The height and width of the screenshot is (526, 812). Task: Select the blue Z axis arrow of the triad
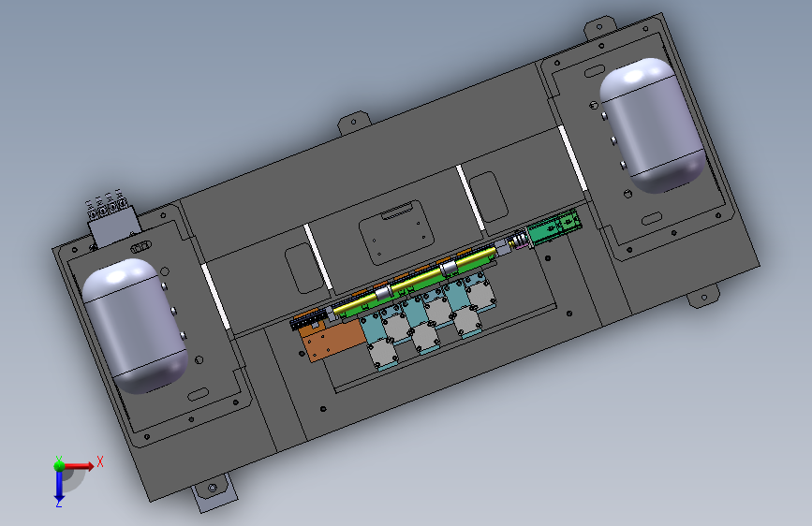coord(59,487)
